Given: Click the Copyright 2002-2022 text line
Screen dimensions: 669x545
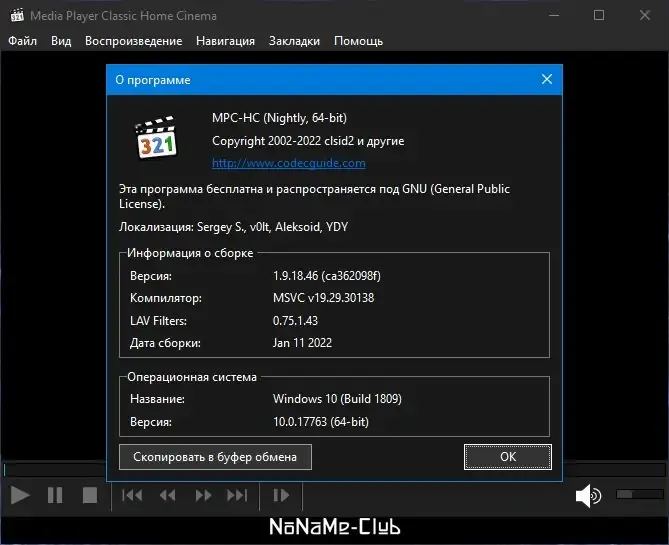Looking at the screenshot, I should (308, 141).
